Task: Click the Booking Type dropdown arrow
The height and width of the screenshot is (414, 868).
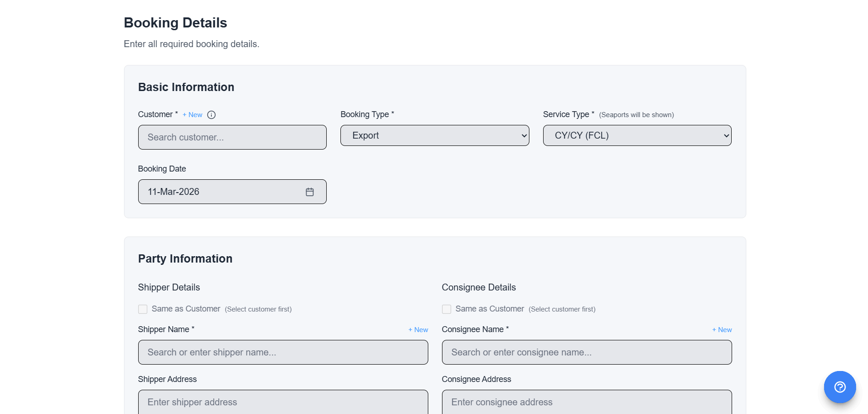Action: [523, 135]
